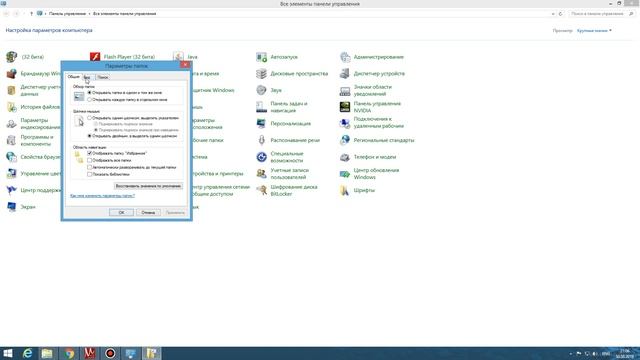Open Flash Player (32 бита) icon
Image resolution: width=640 pixels, height=360 pixels.
(95, 57)
